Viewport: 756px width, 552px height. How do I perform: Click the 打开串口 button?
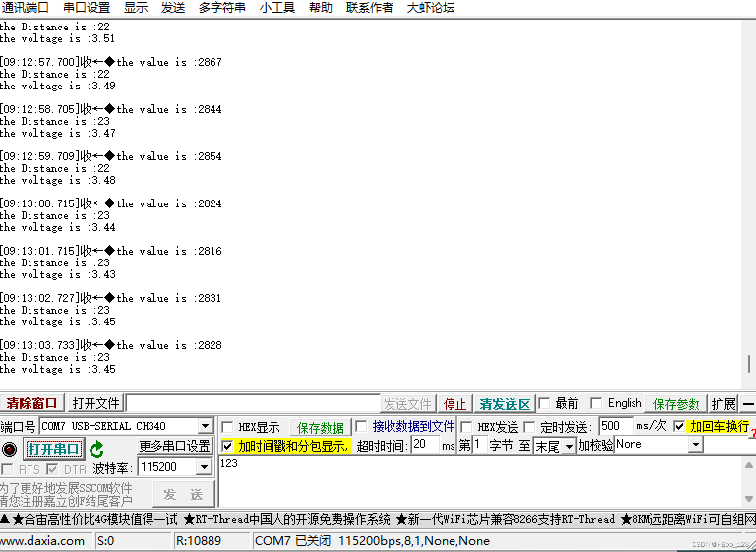(x=53, y=449)
